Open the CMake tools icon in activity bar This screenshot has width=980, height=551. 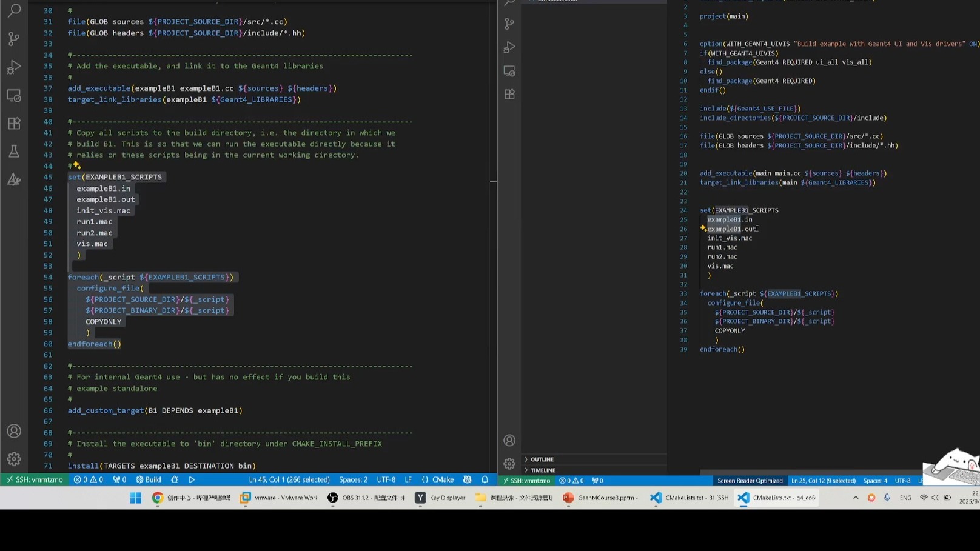pos(14,179)
